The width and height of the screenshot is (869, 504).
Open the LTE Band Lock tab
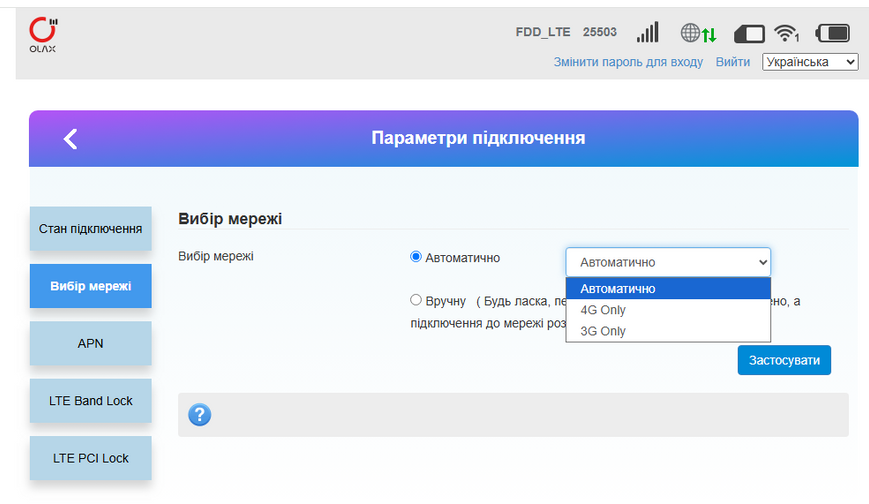click(90, 401)
